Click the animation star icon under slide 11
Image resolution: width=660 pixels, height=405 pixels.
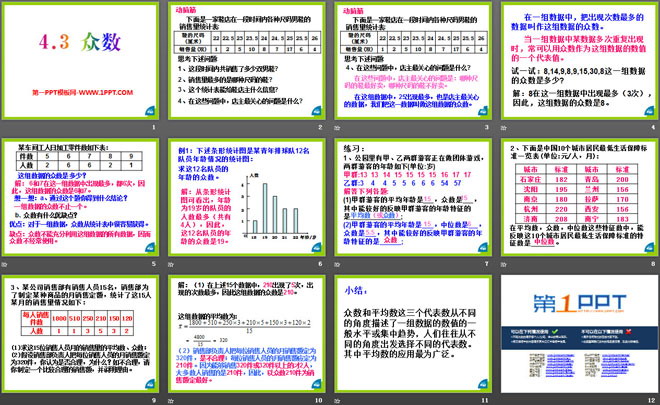pyautogui.click(x=337, y=401)
